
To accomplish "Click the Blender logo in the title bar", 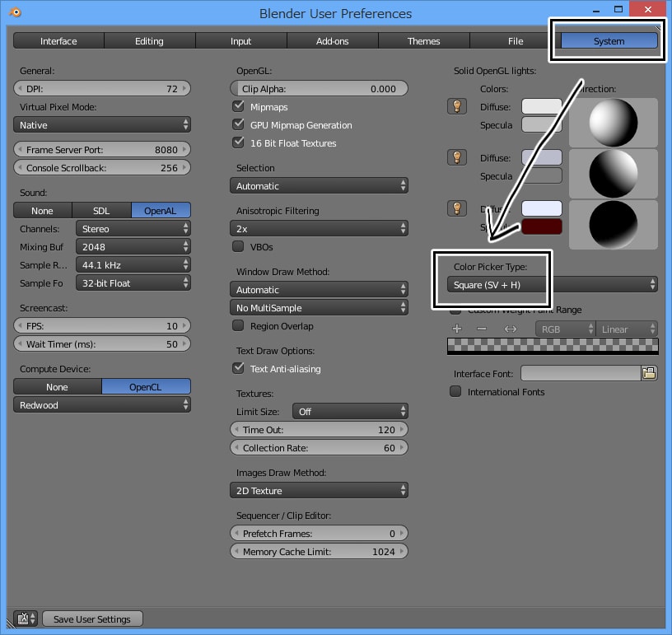I will point(16,12).
